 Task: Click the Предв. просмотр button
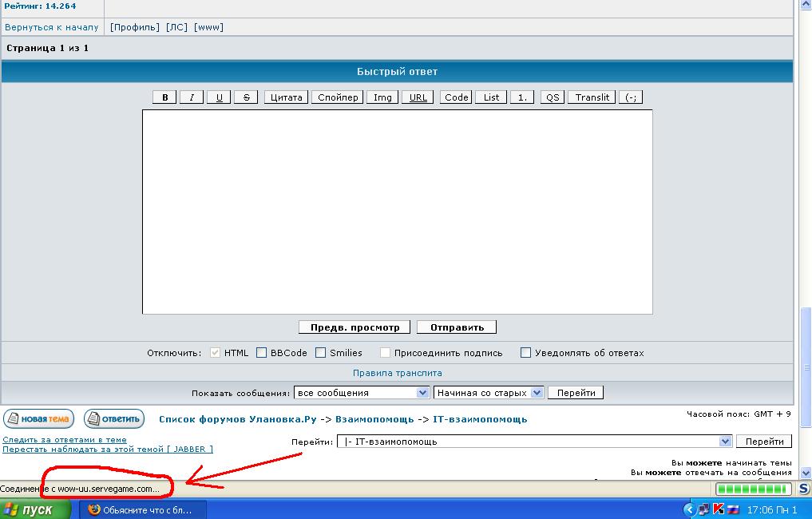(355, 327)
